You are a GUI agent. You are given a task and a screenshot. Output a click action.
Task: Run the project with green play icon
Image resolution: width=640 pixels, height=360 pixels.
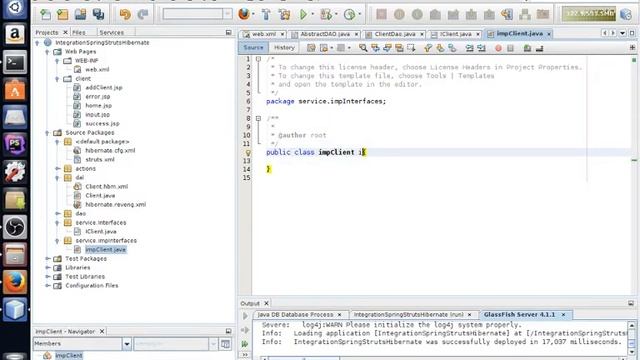(303, 15)
